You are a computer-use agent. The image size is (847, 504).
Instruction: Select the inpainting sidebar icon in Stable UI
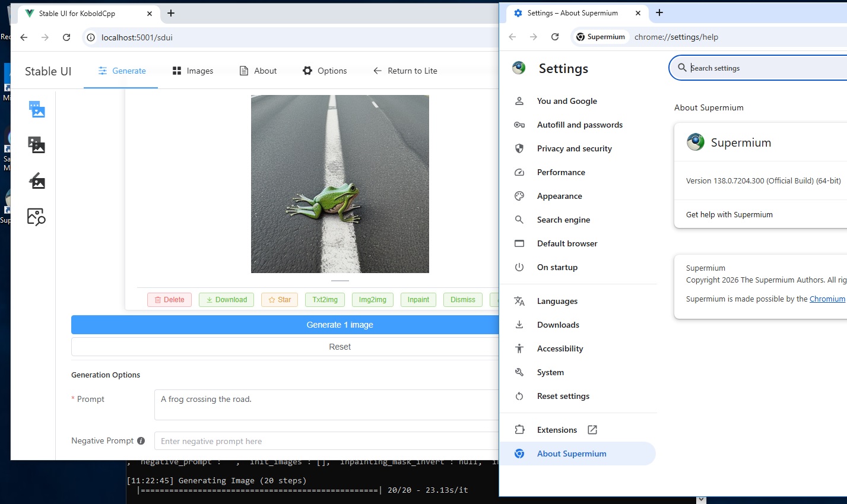[x=37, y=181]
